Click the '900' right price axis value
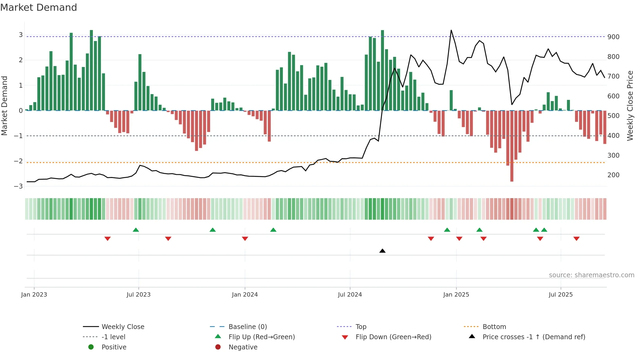Screen dimensions: 644x362 pos(613,37)
